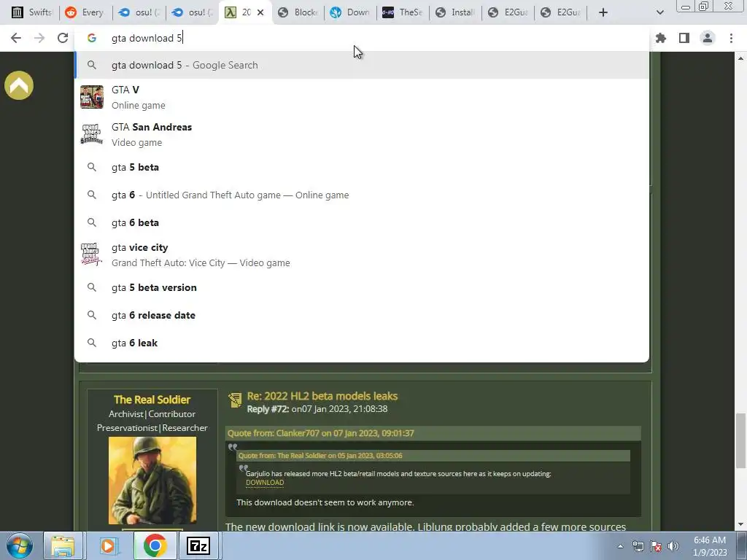747x560 pixels.
Task: Click the yellow scroll-to-top arrow icon
Action: point(19,86)
